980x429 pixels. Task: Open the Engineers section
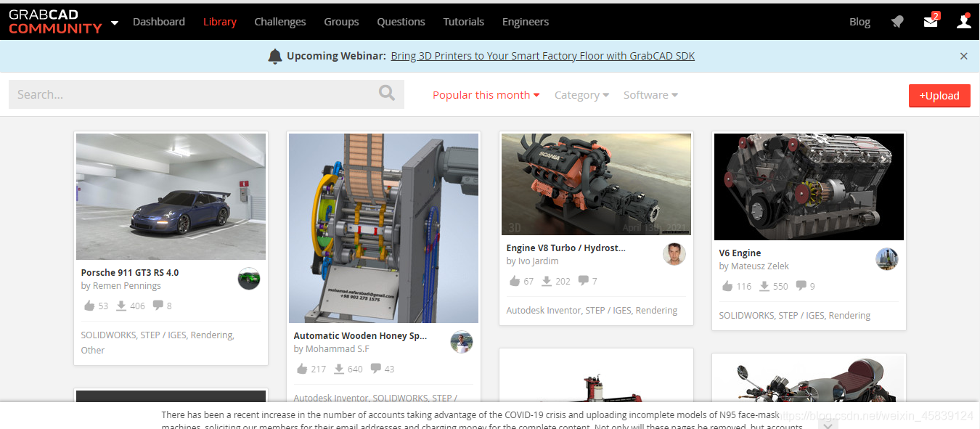[526, 22]
